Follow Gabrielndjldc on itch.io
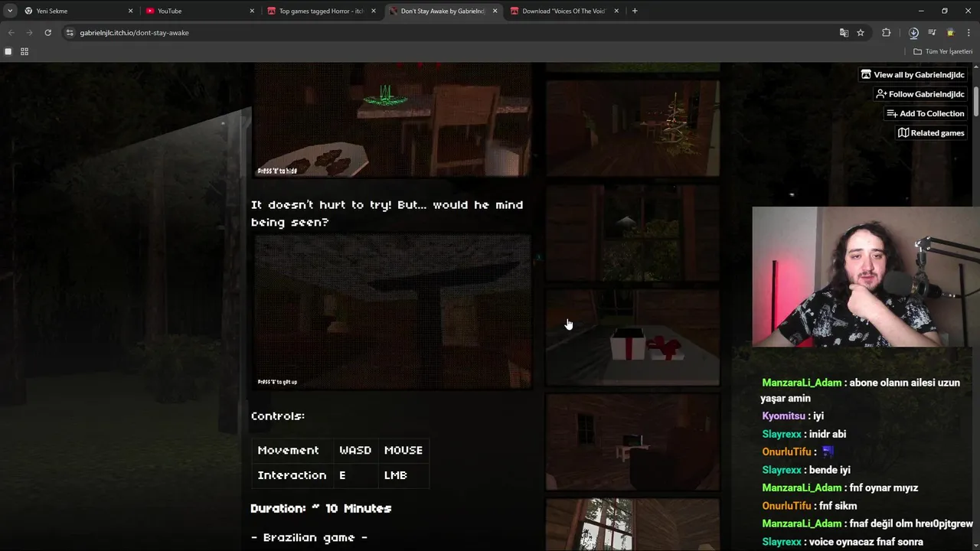The height and width of the screenshot is (551, 980). [x=920, y=93]
